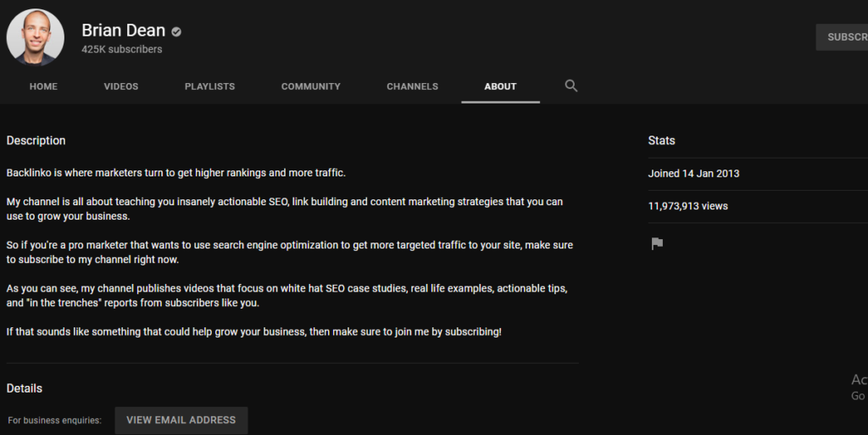
Task: Click the Subscribe button
Action: 842,37
